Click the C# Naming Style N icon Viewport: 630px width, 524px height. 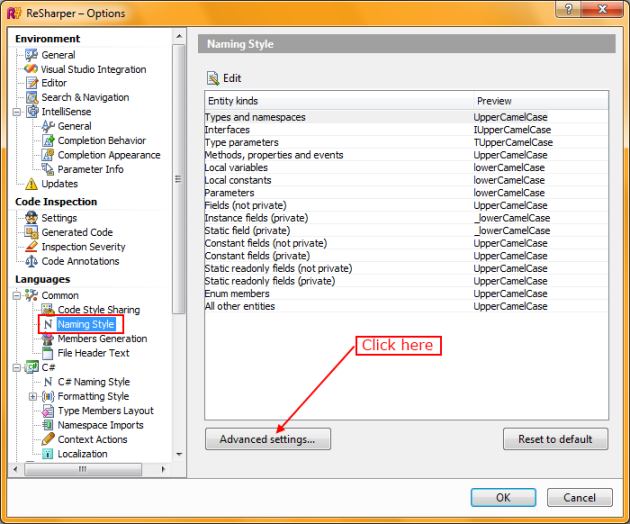pyautogui.click(x=48, y=382)
